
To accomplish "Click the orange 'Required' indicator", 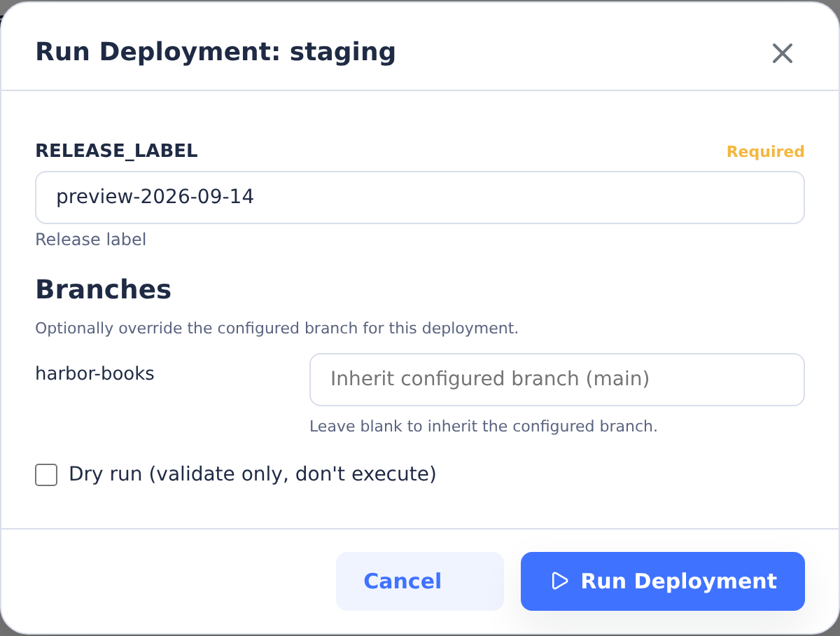I will tap(765, 152).
